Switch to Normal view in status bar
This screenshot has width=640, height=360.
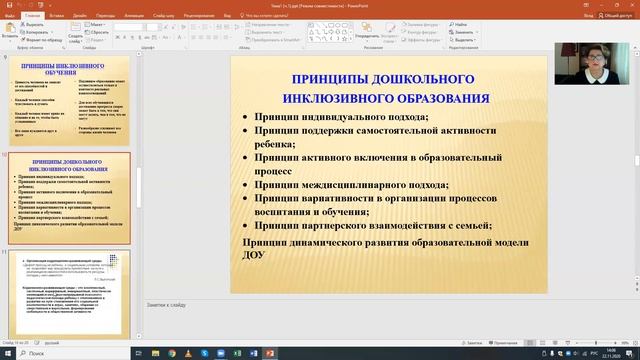click(x=530, y=343)
